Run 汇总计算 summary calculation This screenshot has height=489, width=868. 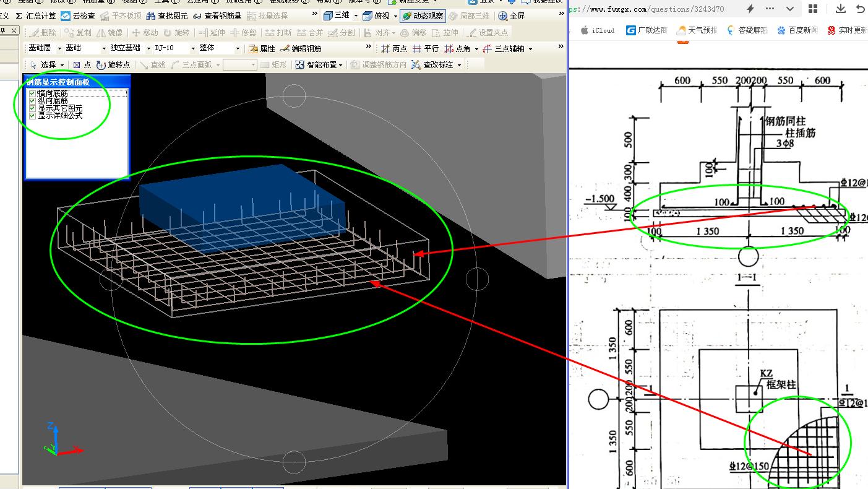click(36, 16)
